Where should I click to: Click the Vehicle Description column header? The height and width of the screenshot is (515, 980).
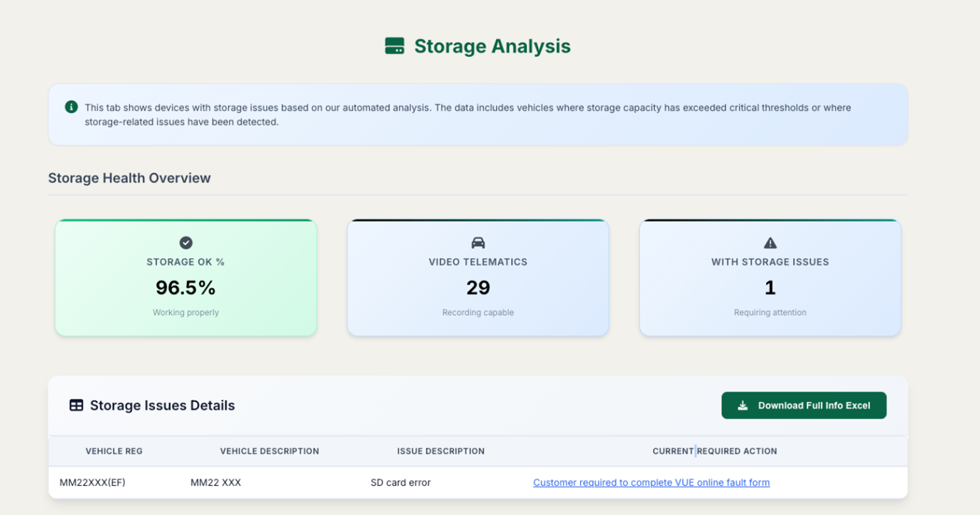tap(269, 451)
